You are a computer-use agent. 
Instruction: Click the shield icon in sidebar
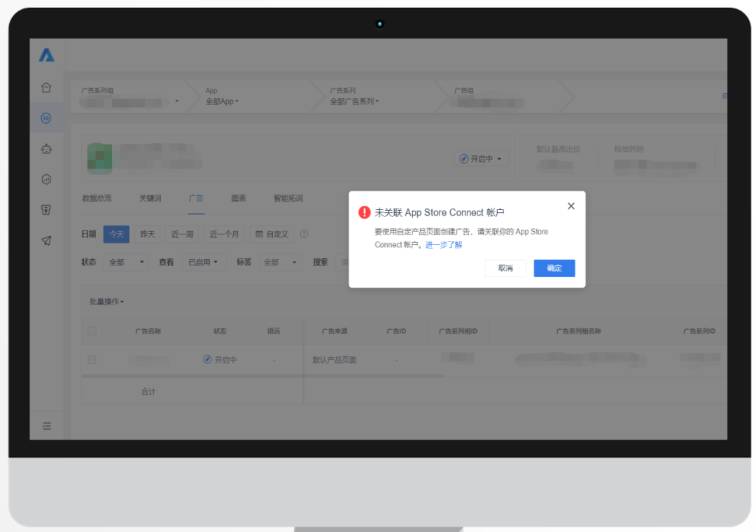[x=46, y=210]
